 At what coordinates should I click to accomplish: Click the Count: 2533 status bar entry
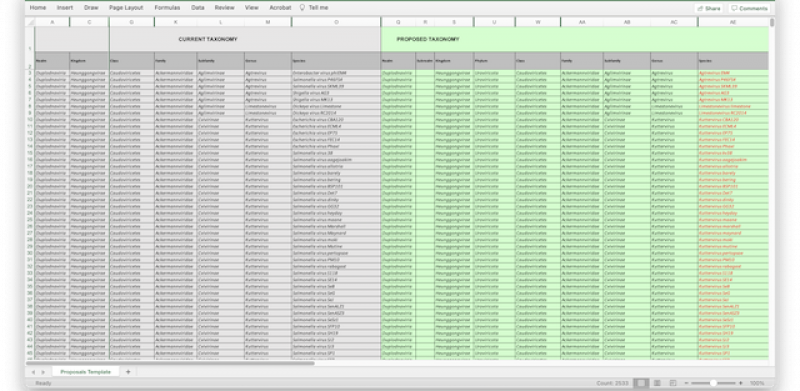coord(613,383)
